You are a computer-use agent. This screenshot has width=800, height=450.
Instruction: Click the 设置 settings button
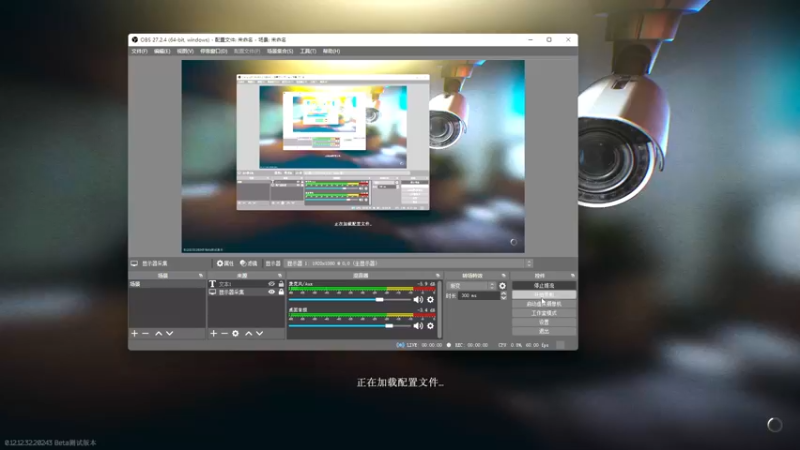[544, 322]
